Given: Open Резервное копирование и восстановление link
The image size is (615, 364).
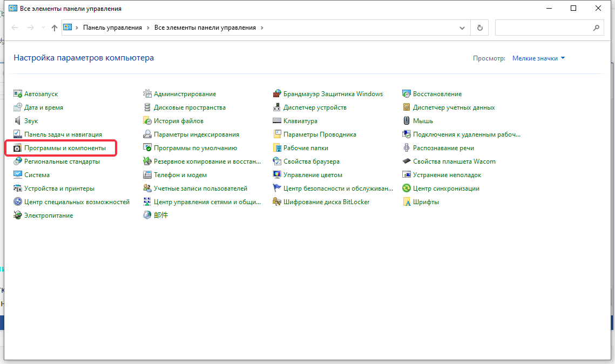Looking at the screenshot, I should click(x=207, y=161).
